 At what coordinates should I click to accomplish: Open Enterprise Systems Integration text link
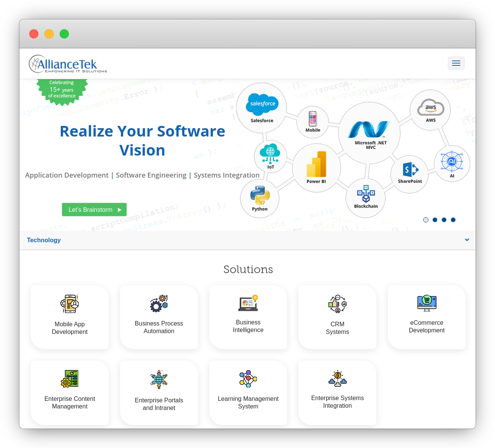(338, 402)
